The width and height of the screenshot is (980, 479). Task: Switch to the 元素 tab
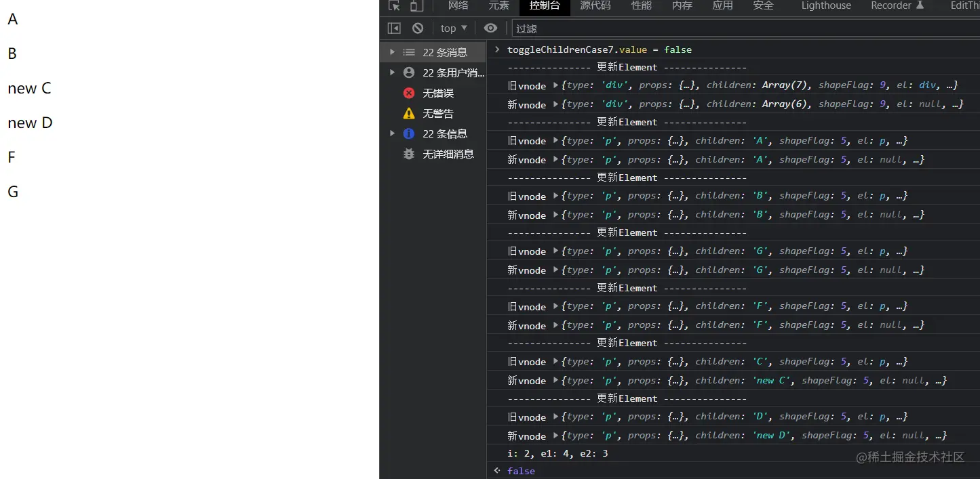(498, 5)
